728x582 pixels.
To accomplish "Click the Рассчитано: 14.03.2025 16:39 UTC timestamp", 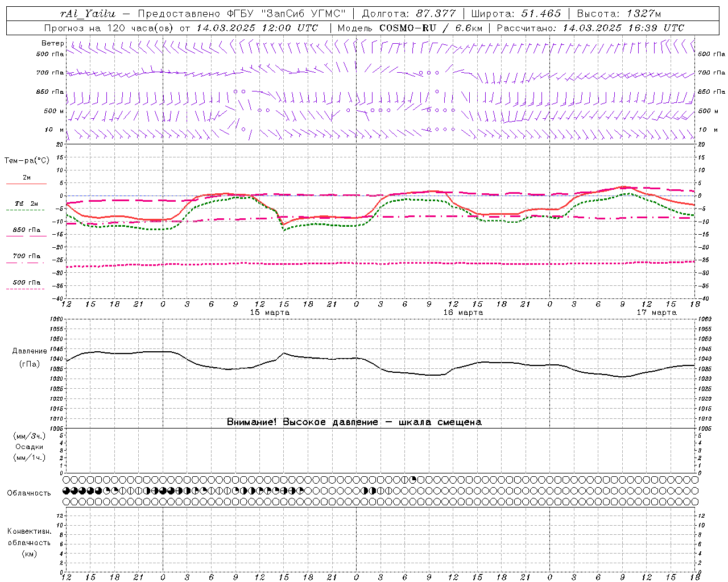I will [590, 28].
